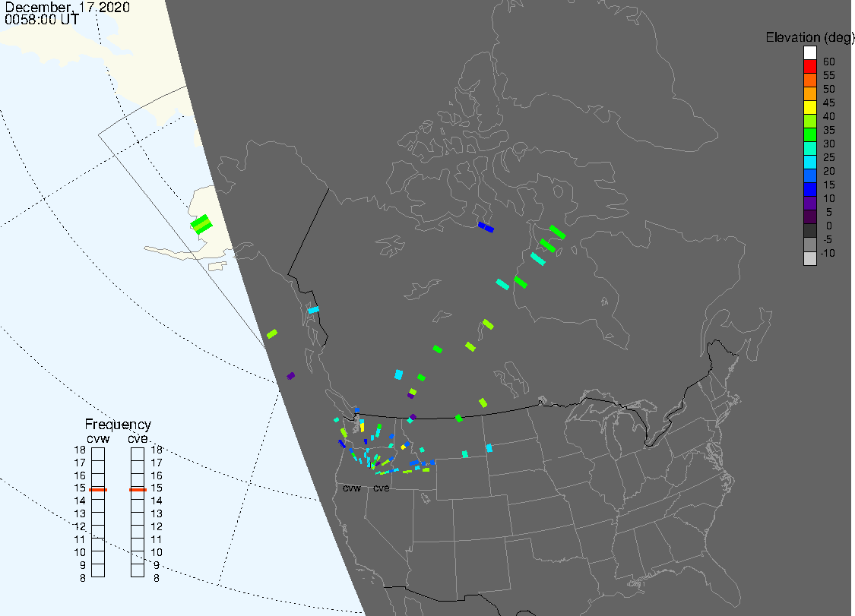Click the '-10' elevation legend label
Viewport: 855px width, 616px height.
click(x=828, y=253)
